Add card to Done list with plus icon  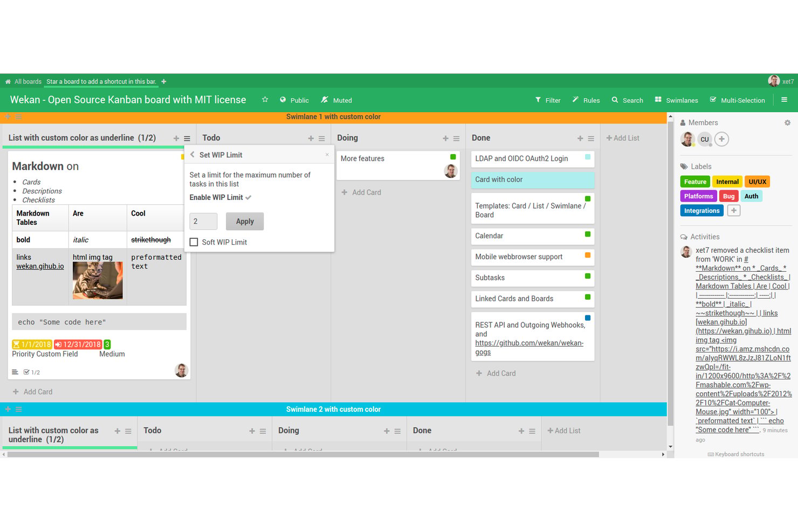point(581,139)
